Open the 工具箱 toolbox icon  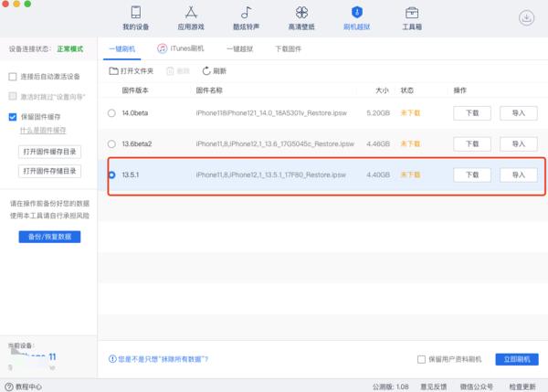412,12
